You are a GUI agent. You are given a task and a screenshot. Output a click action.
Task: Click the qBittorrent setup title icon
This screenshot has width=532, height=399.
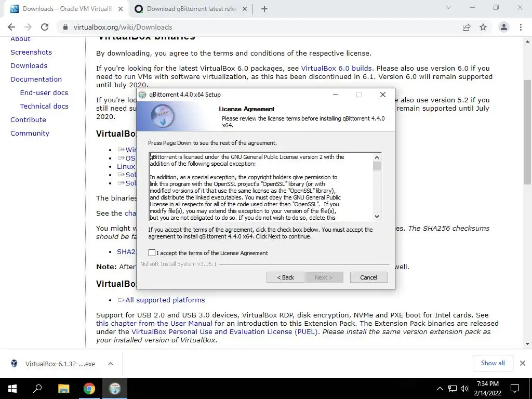(x=142, y=95)
